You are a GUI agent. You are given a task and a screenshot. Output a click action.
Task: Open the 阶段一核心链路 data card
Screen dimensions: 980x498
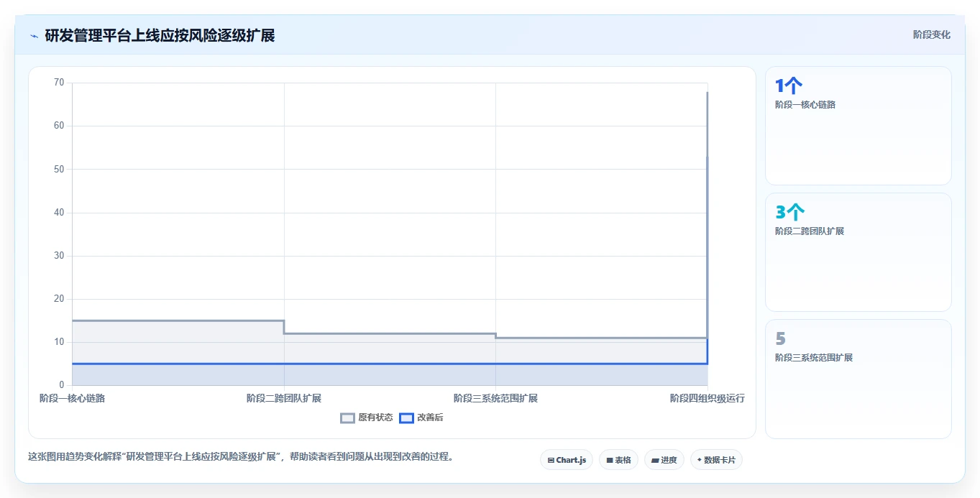click(x=858, y=126)
